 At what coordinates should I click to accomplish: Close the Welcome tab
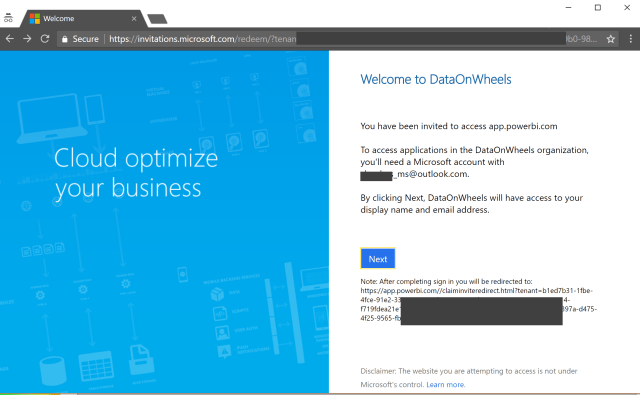tap(134, 19)
